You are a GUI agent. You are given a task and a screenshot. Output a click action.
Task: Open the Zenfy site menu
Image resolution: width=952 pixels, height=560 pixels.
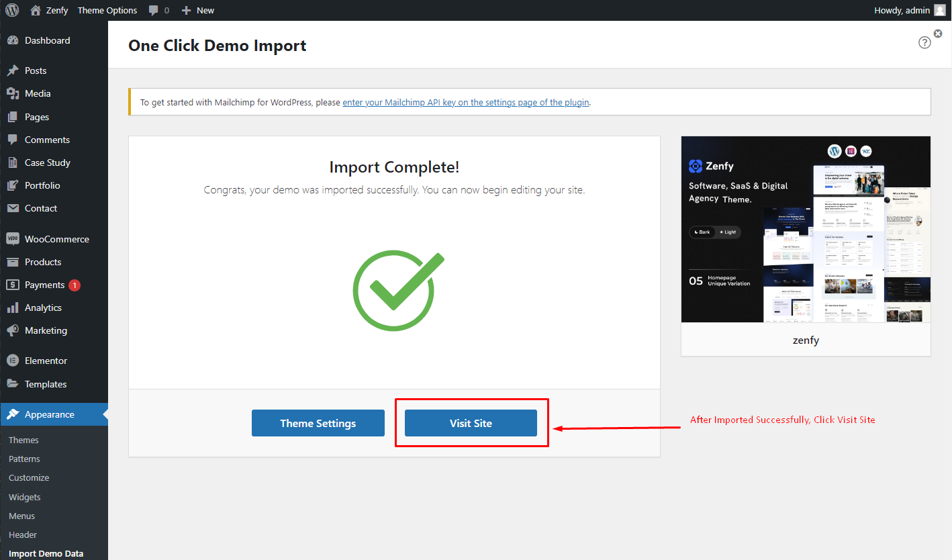pyautogui.click(x=50, y=11)
